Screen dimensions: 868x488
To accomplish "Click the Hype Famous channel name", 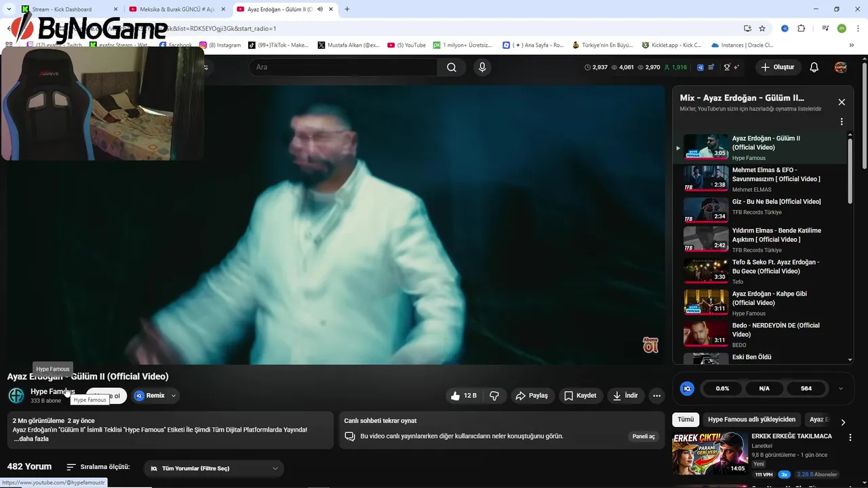I will click(53, 391).
